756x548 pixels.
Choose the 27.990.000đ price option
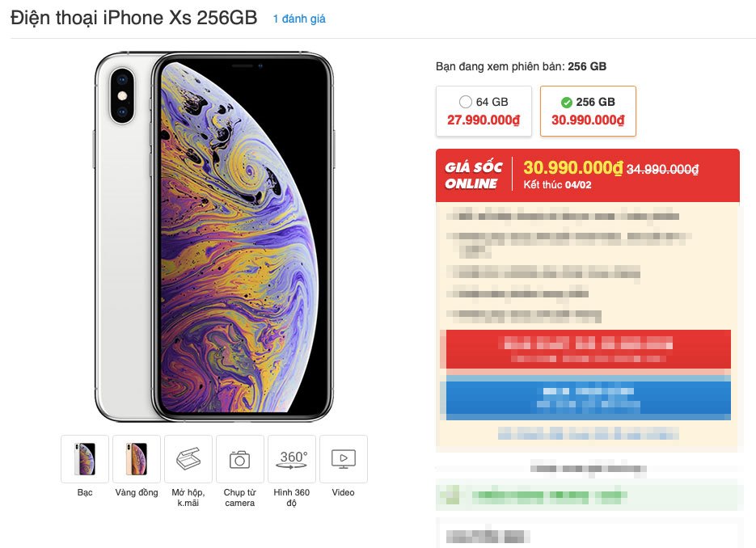(x=484, y=120)
